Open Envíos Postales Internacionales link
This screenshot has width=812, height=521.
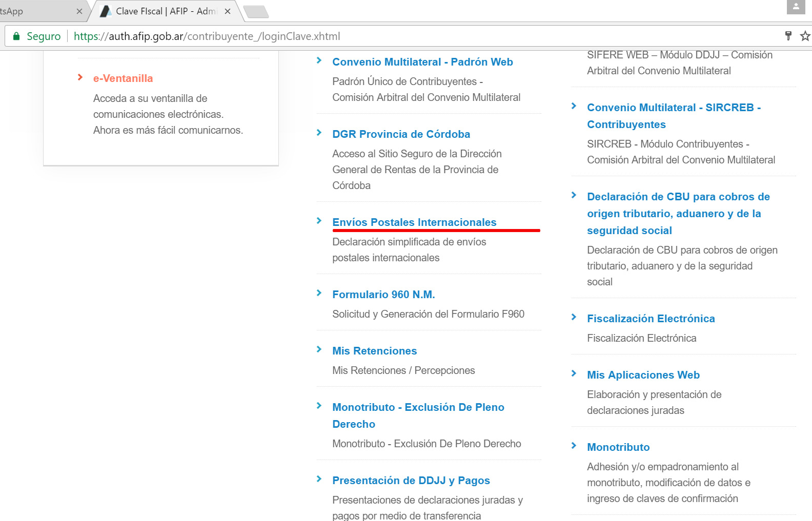414,222
